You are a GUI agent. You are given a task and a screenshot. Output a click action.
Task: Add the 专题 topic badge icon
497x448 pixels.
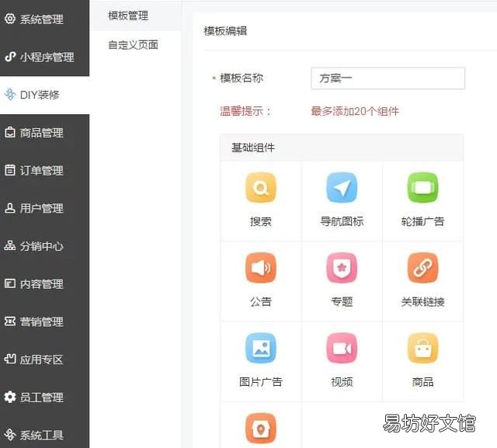coord(342,268)
